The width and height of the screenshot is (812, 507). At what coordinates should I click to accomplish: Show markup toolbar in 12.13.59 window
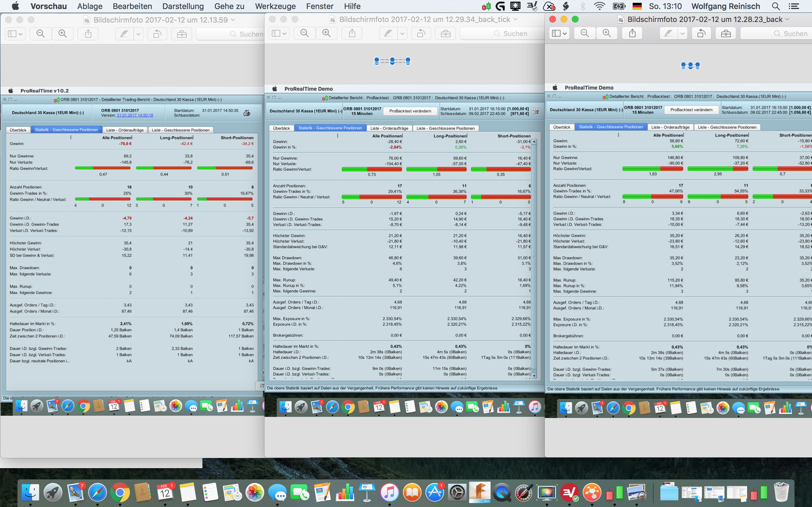(182, 34)
